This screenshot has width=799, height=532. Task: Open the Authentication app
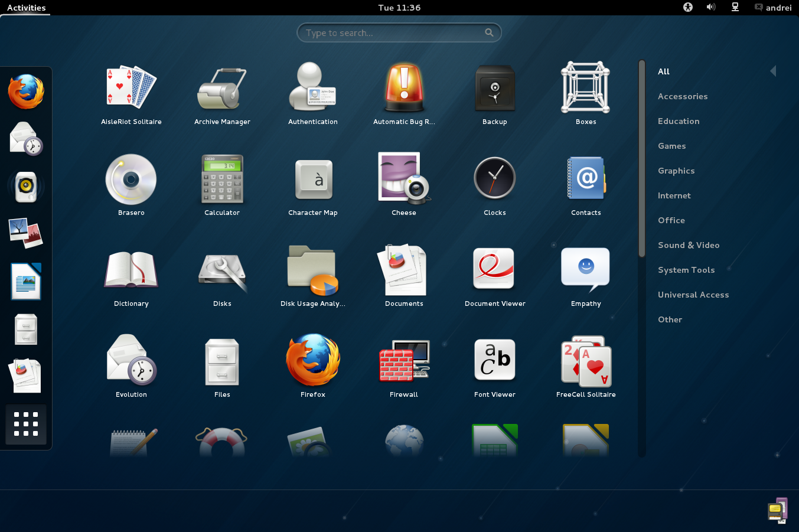313,93
